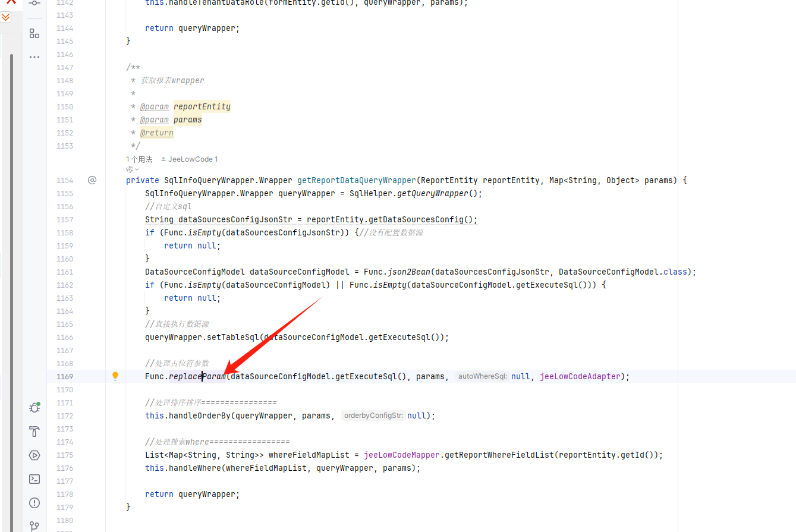The width and height of the screenshot is (796, 532).
Task: Click the '//自定义sql' comment
Action: pos(169,206)
